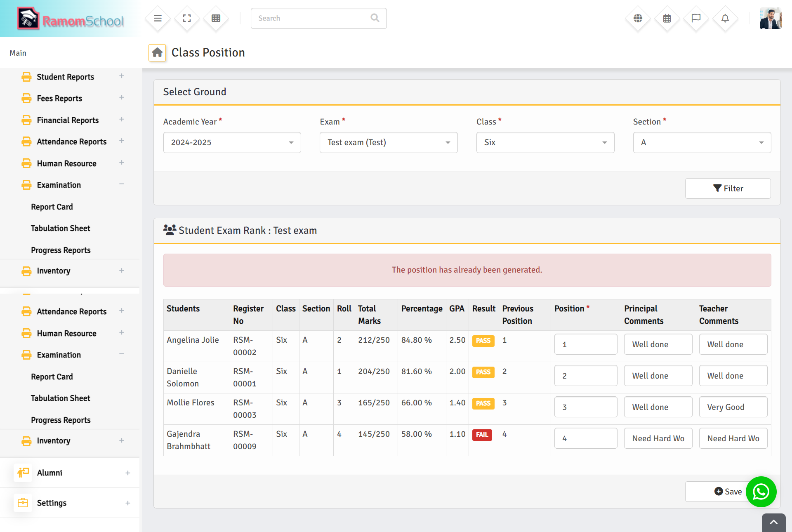
Task: Click the fullscreen toggle icon
Action: 187,18
